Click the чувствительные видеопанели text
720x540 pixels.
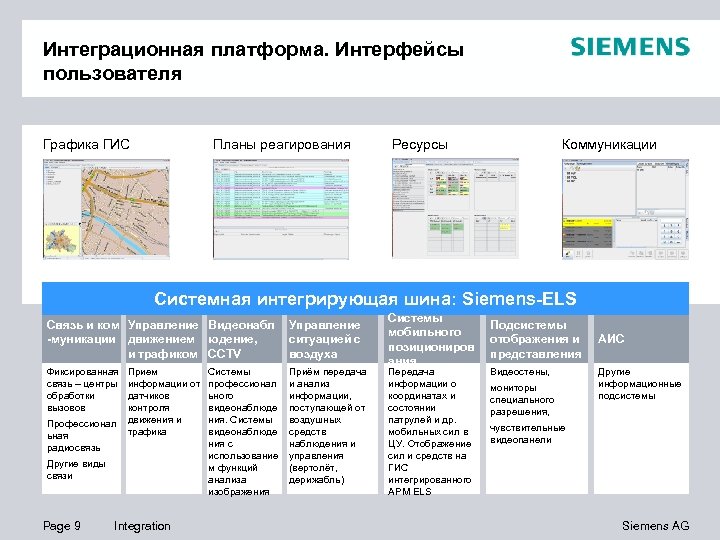coord(527,433)
